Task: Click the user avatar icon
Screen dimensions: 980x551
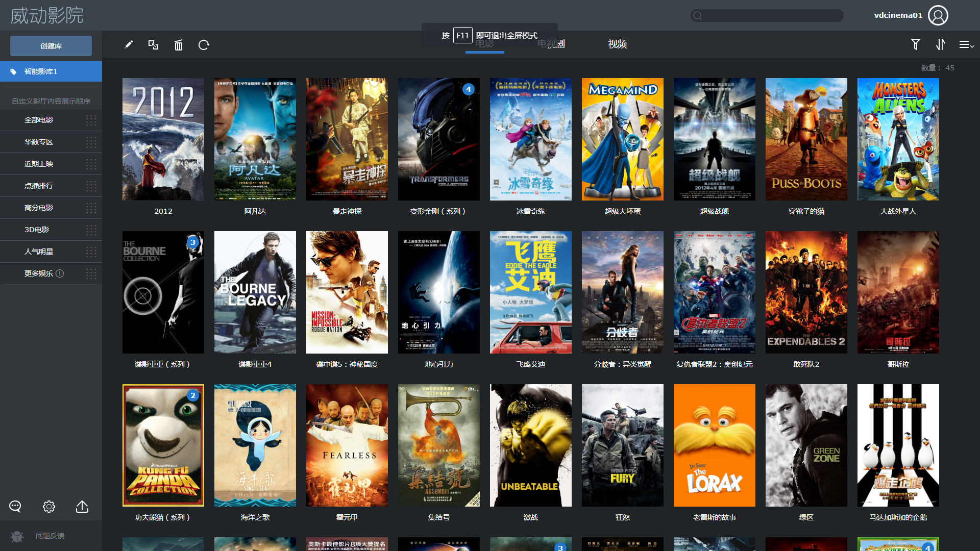Action: [x=938, y=15]
